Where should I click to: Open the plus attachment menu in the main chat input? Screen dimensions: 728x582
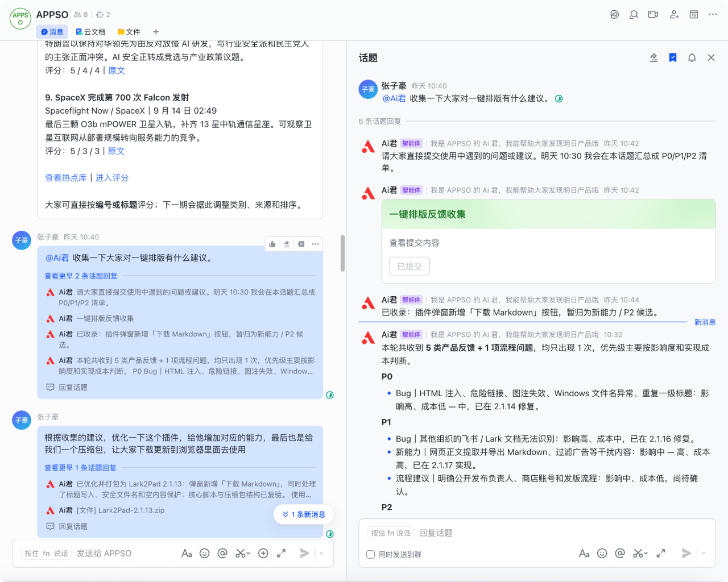(263, 553)
